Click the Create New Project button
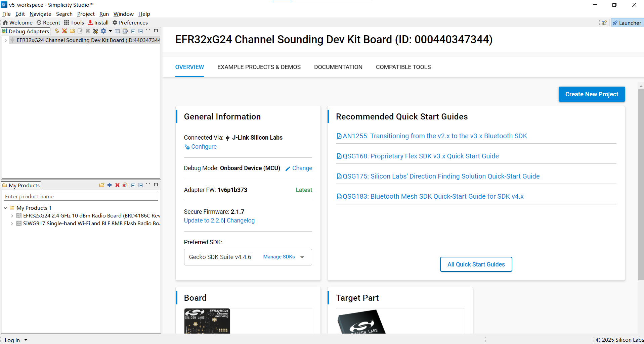This screenshot has height=344, width=644. click(592, 94)
